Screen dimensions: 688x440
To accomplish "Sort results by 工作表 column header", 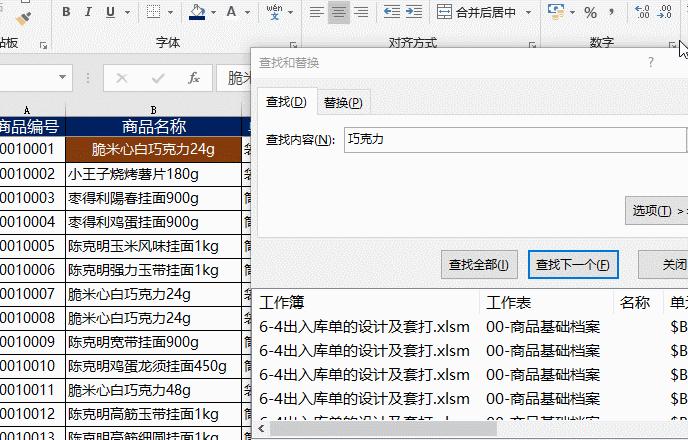I will pos(546,303).
